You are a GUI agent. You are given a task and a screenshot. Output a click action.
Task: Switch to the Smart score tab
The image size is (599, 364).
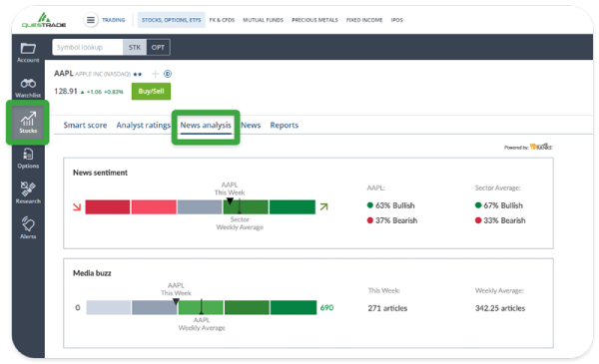85,125
